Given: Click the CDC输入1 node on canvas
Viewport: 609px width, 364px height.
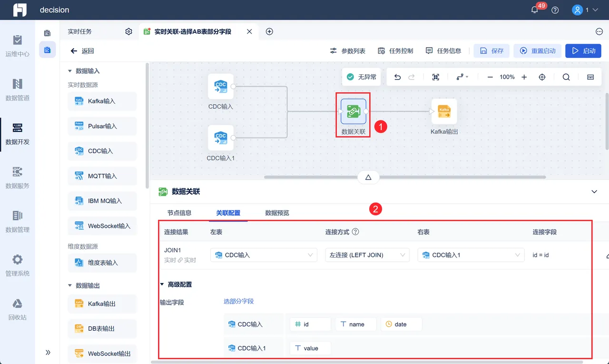Looking at the screenshot, I should point(221,138).
